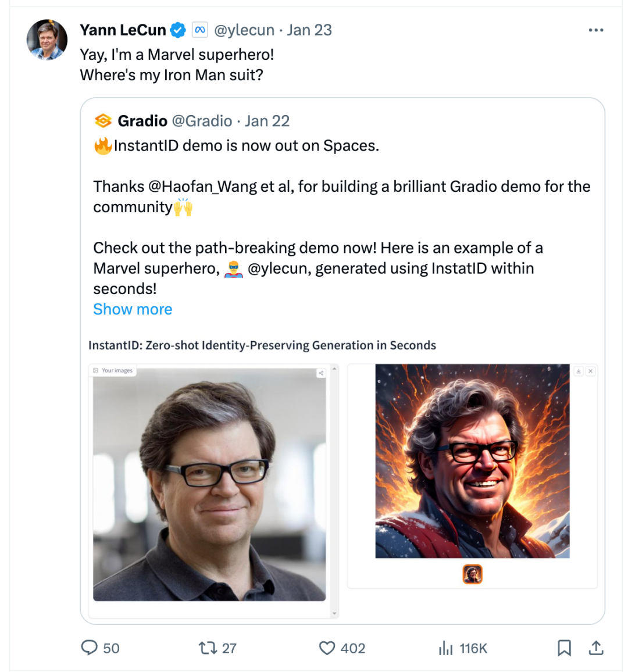Click the reply comment icon

[89, 648]
